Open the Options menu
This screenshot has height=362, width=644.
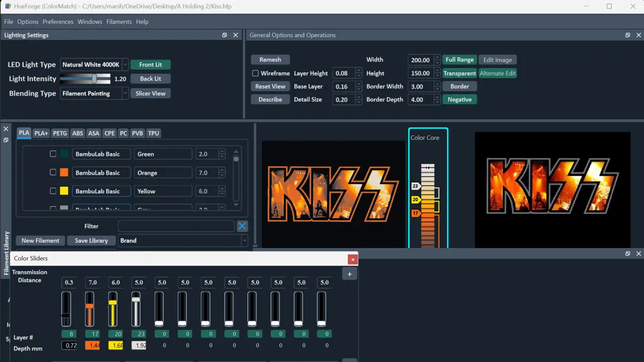(x=28, y=22)
